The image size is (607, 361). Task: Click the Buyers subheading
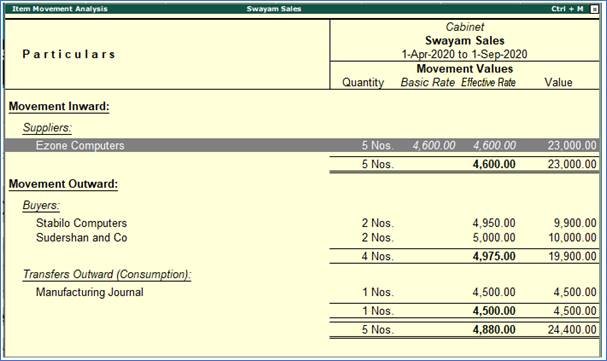coord(41,205)
